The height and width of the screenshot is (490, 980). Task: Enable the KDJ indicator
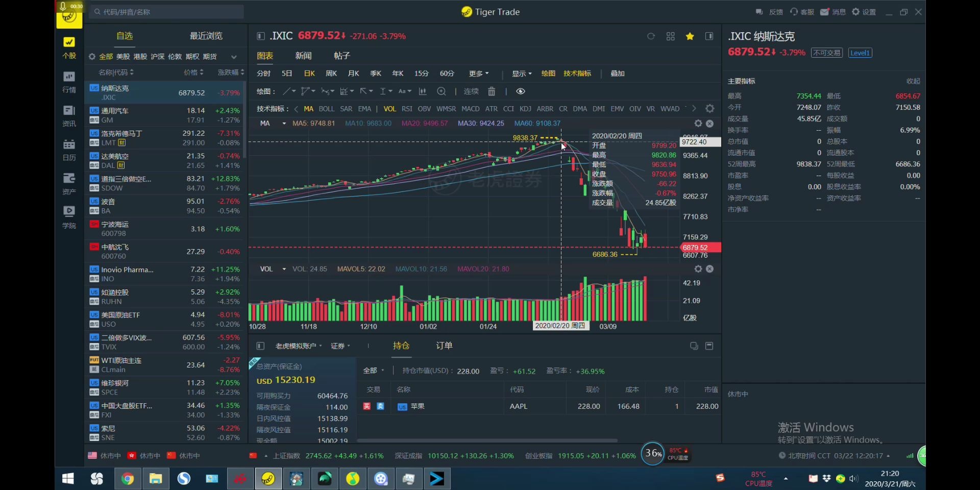coord(525,109)
